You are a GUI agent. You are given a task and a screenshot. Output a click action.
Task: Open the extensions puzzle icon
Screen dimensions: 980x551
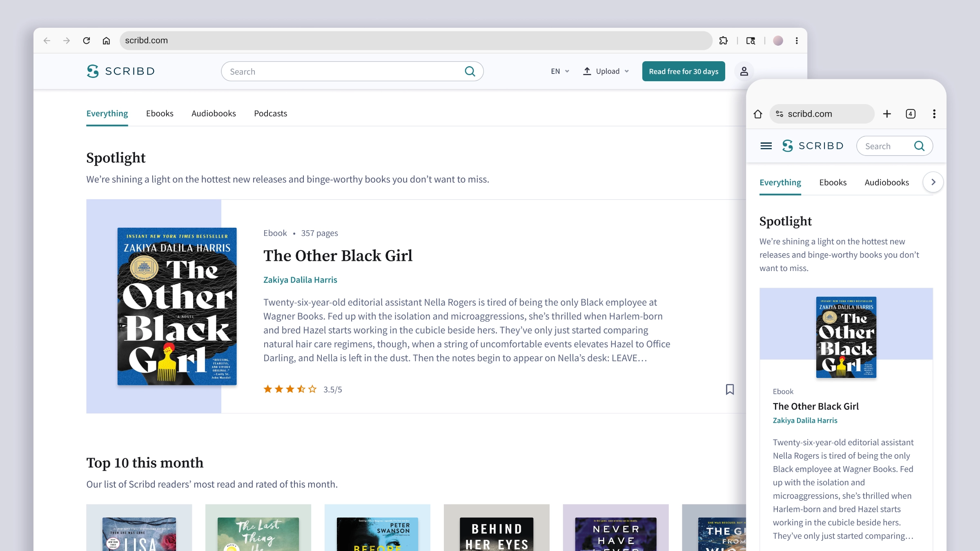tap(724, 40)
